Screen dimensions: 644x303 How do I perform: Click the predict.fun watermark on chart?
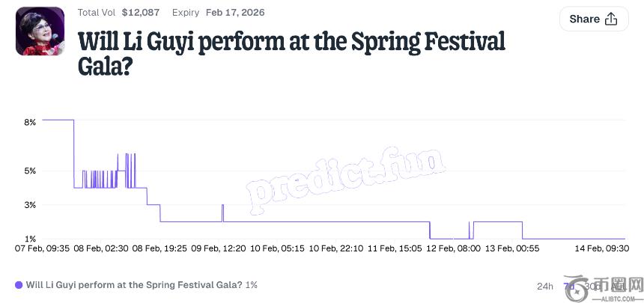coord(348,177)
